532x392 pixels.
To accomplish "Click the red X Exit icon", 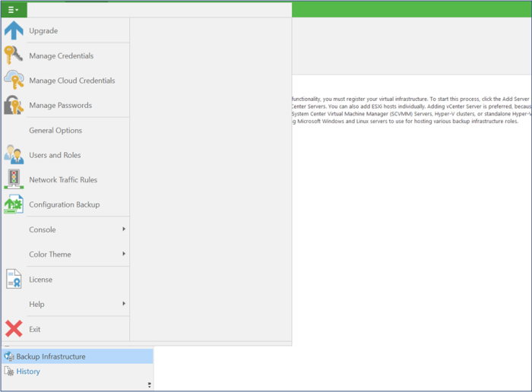I will 14,329.
